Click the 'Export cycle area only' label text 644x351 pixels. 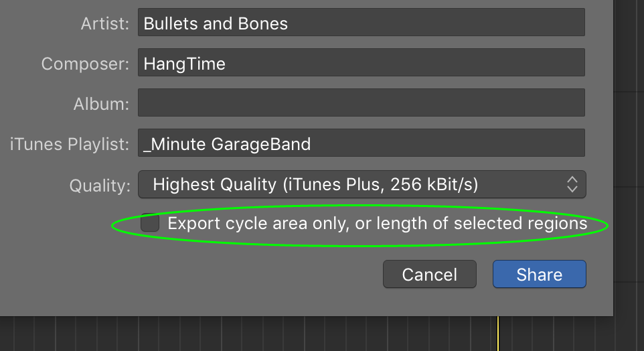pyautogui.click(x=377, y=223)
